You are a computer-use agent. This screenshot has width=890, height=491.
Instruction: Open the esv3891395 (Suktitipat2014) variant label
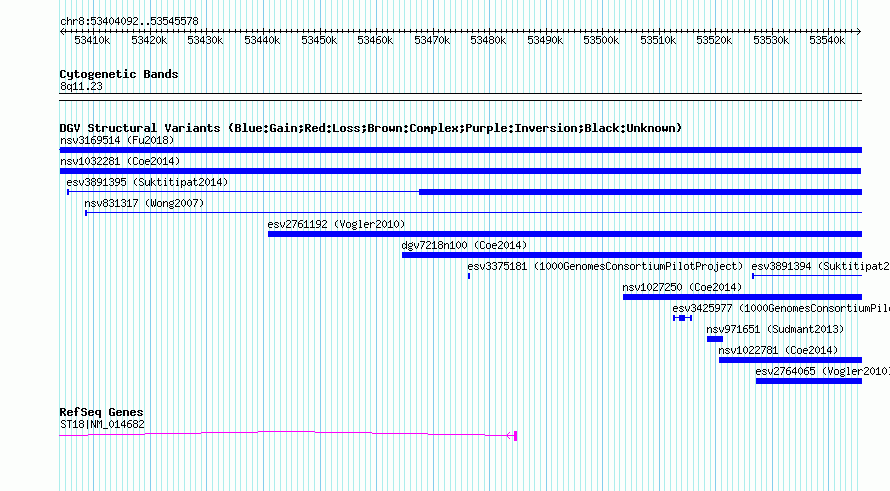(x=147, y=182)
